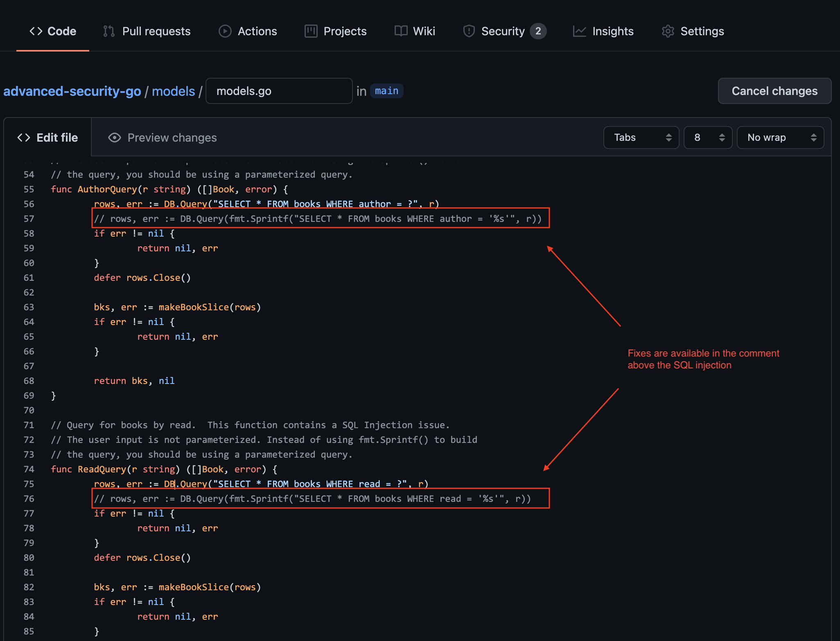The width and height of the screenshot is (840, 641).
Task: Click the Code brackets icon
Action: coord(36,31)
